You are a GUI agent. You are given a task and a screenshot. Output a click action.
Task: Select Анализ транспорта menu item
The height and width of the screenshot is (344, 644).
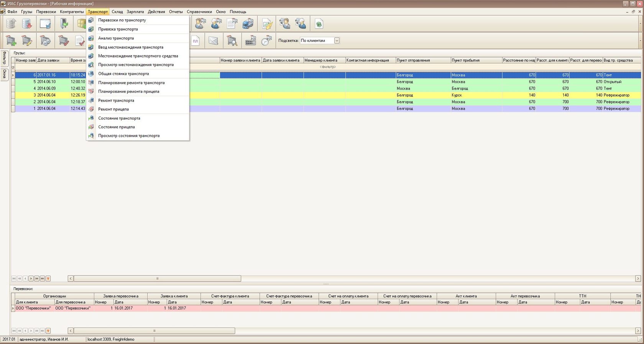tap(116, 38)
